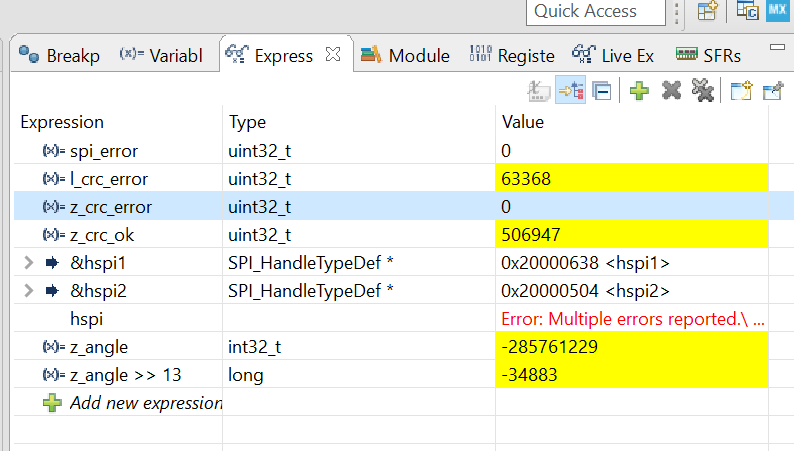Remove all expressions with double-X icon
794x451 pixels.
[x=703, y=91]
